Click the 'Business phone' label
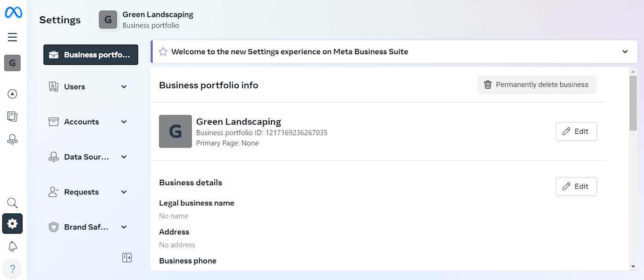Screen dimensions: 644x280 pyautogui.click(x=188, y=261)
